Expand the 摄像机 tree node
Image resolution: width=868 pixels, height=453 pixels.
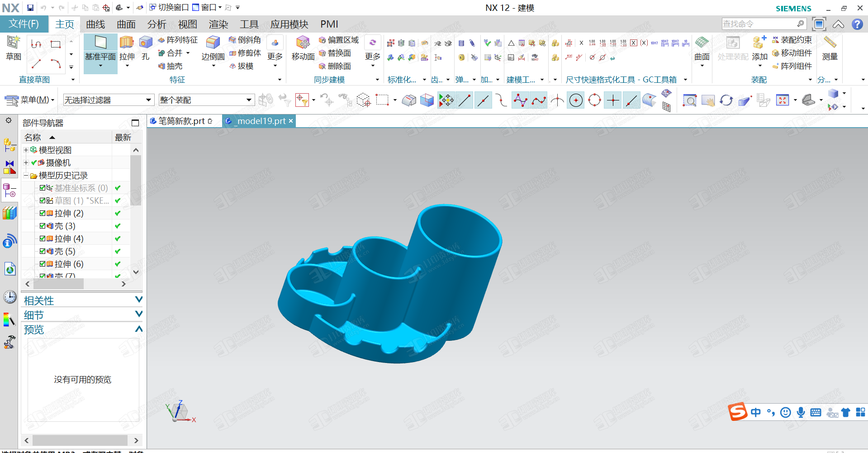tap(26, 162)
